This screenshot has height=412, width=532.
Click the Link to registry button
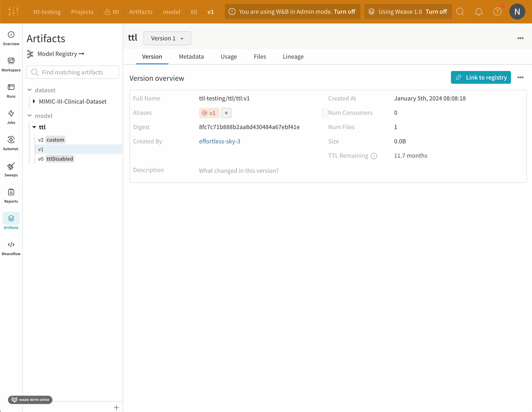pos(481,78)
